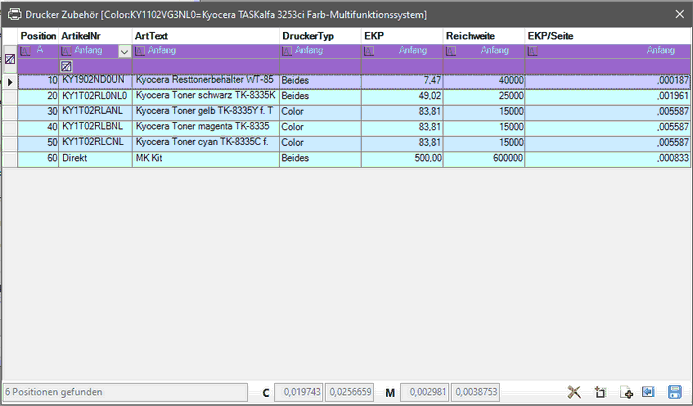Select article number KY1T02RL0NL0
Viewport: 693px width, 406px height.
(95, 96)
